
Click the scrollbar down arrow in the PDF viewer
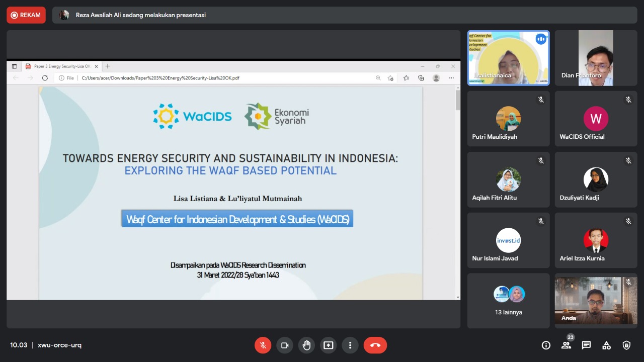458,297
